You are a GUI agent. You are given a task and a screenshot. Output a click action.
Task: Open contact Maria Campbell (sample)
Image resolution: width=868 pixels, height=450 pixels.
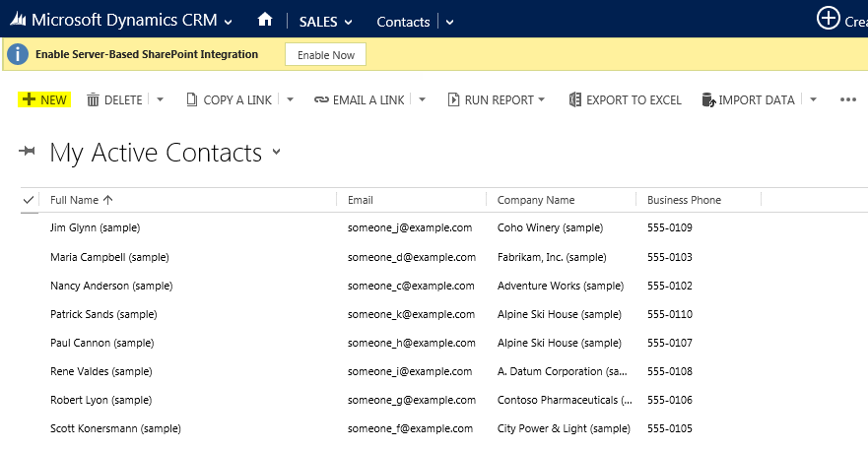click(x=109, y=257)
